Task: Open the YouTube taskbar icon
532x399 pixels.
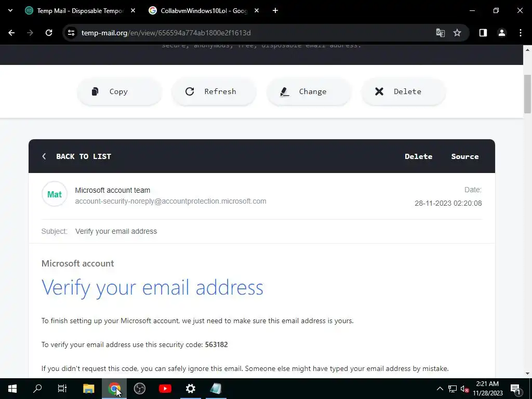Action: tap(165, 389)
